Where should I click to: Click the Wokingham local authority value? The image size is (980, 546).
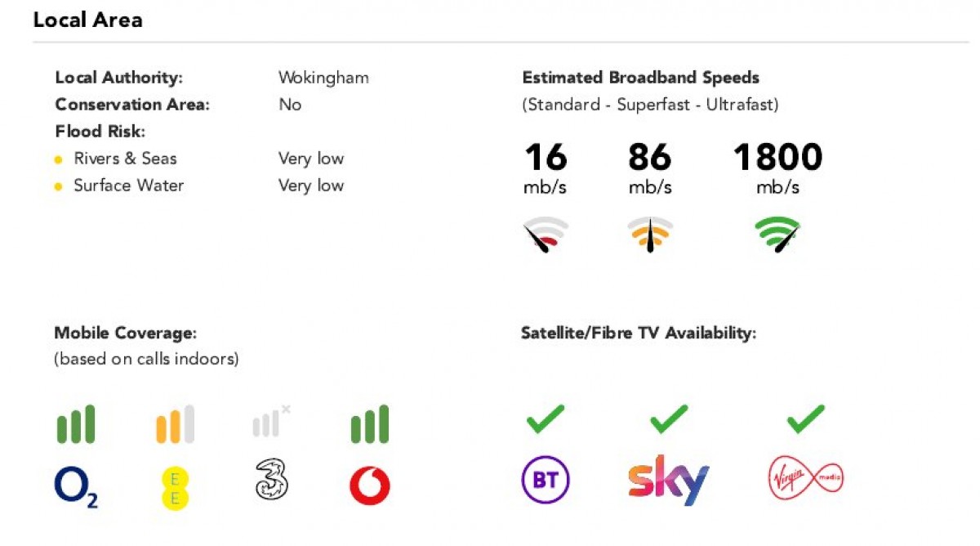[x=323, y=78]
